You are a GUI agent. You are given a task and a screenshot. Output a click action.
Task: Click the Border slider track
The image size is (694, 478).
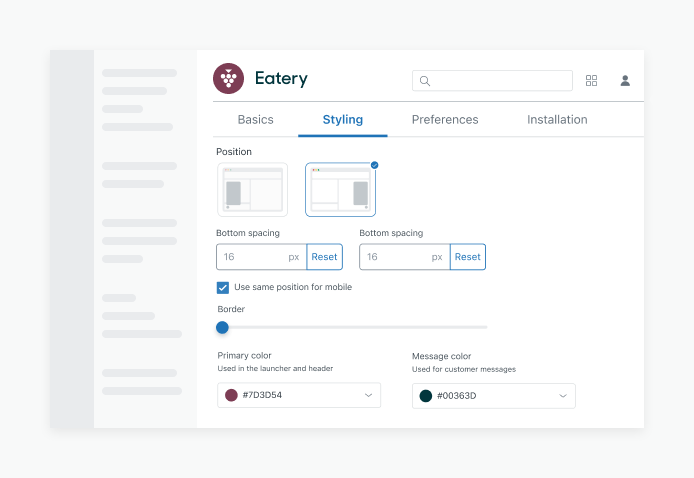pos(352,327)
